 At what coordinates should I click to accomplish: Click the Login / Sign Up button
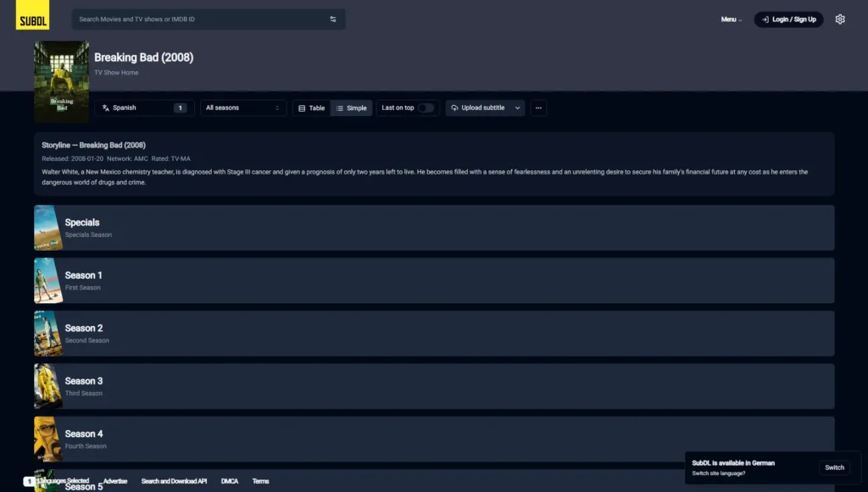788,19
